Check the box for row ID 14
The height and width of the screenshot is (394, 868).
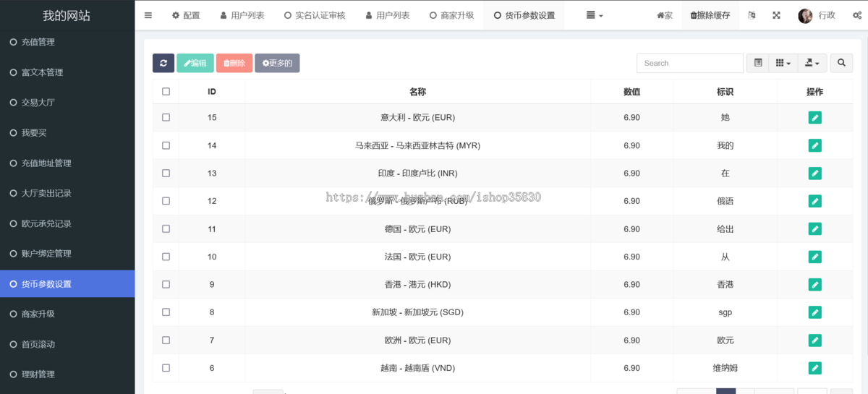pyautogui.click(x=166, y=145)
